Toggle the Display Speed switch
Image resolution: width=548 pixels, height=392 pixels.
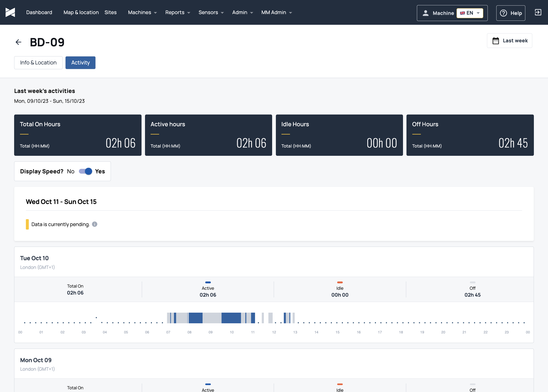pyautogui.click(x=85, y=171)
